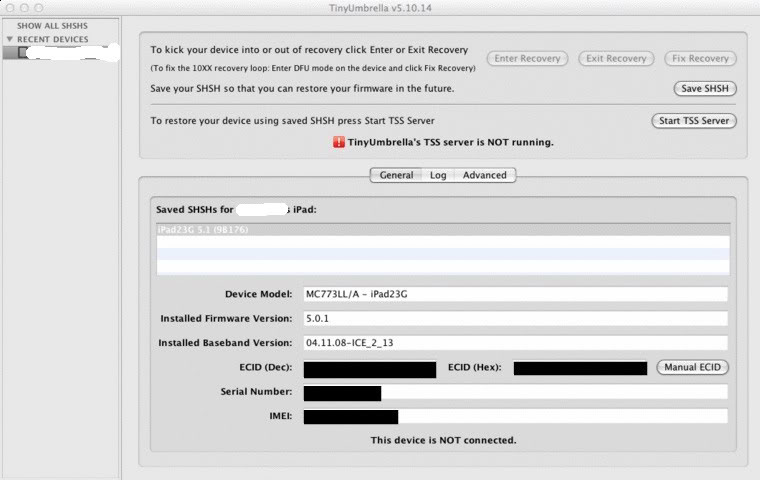Click 'TSS server is NOT running' status text
This screenshot has height=480, width=760.
450,143
